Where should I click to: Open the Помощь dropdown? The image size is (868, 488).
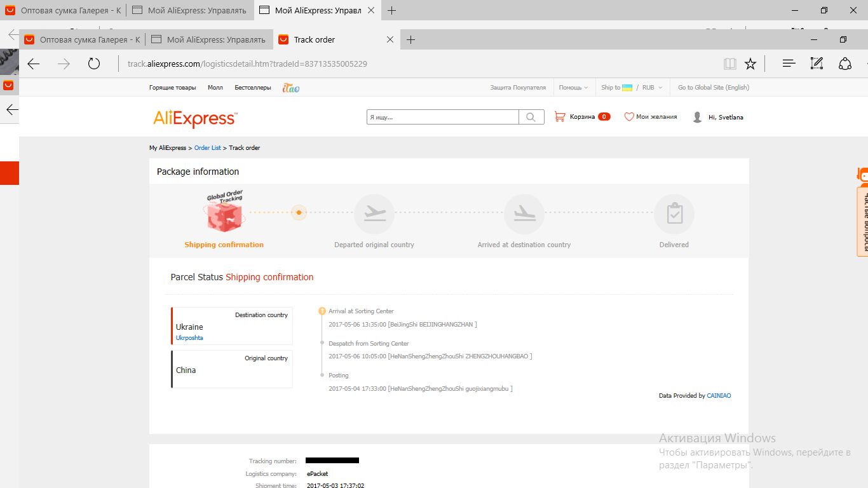click(573, 88)
